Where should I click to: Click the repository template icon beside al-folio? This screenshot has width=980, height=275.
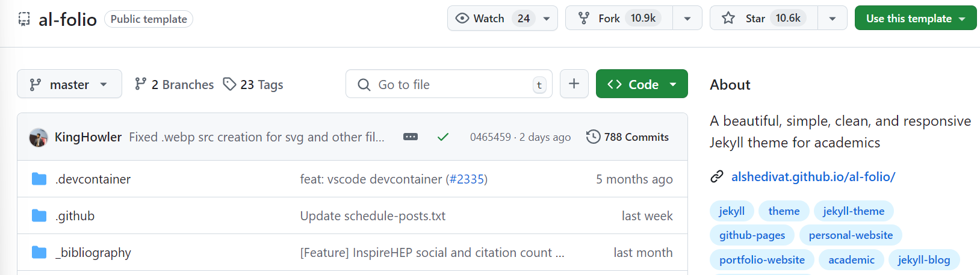pos(24,19)
